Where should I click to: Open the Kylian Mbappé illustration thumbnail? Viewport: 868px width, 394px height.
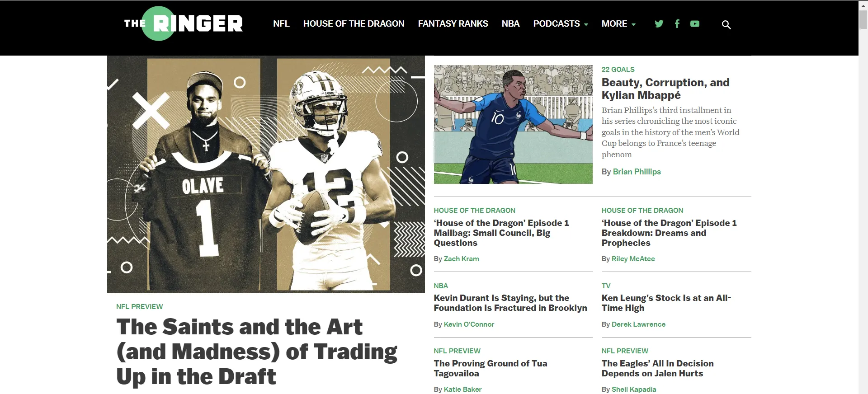coord(513,124)
